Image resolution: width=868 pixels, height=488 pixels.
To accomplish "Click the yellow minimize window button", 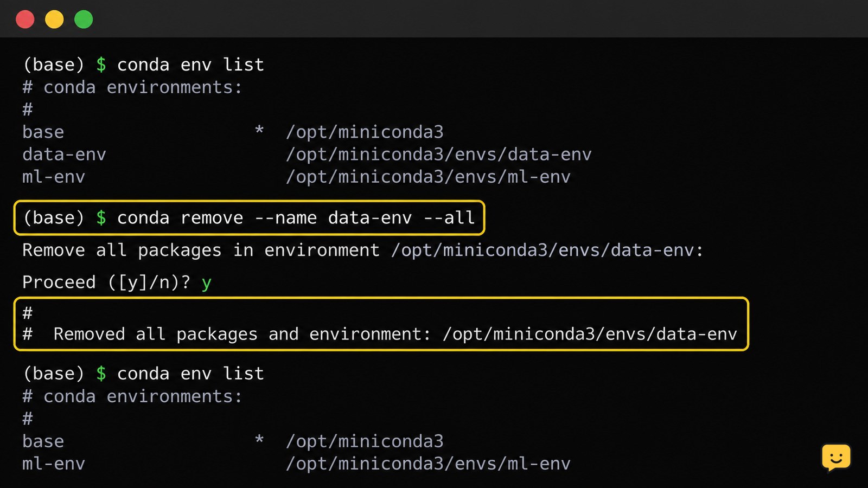I will pyautogui.click(x=54, y=20).
